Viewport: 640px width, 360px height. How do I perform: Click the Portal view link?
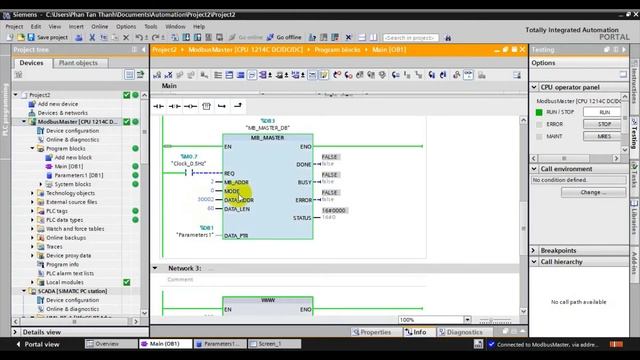(38, 344)
